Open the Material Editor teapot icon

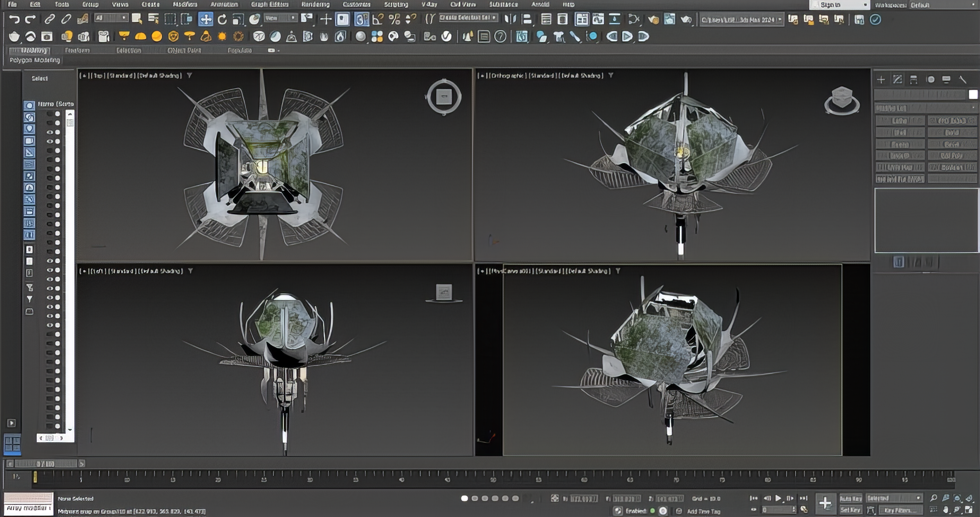pos(653,19)
